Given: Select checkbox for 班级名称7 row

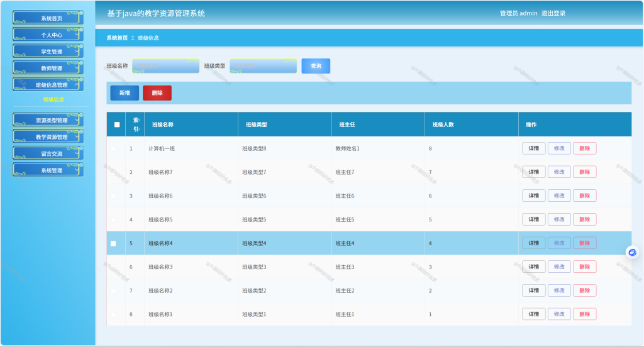Looking at the screenshot, I should 113,172.
